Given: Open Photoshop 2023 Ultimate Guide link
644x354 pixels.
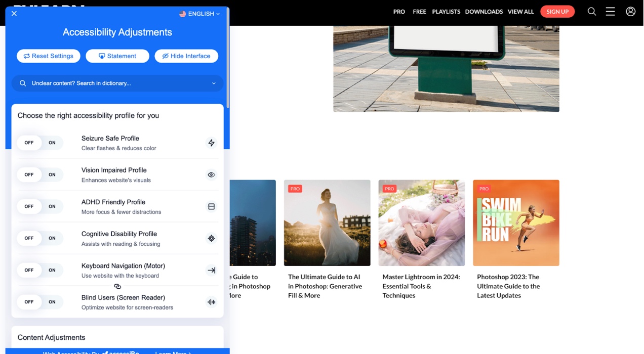Looking at the screenshot, I should tap(508, 286).
